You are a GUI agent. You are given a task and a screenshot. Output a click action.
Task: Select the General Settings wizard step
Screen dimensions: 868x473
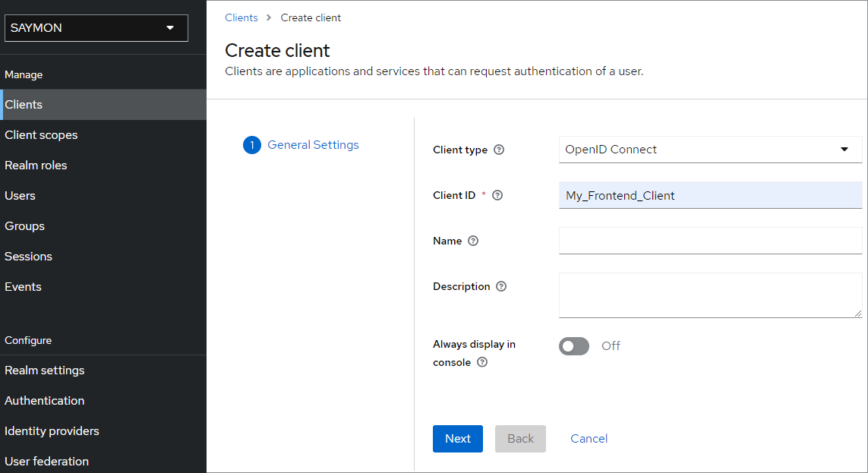pyautogui.click(x=301, y=145)
